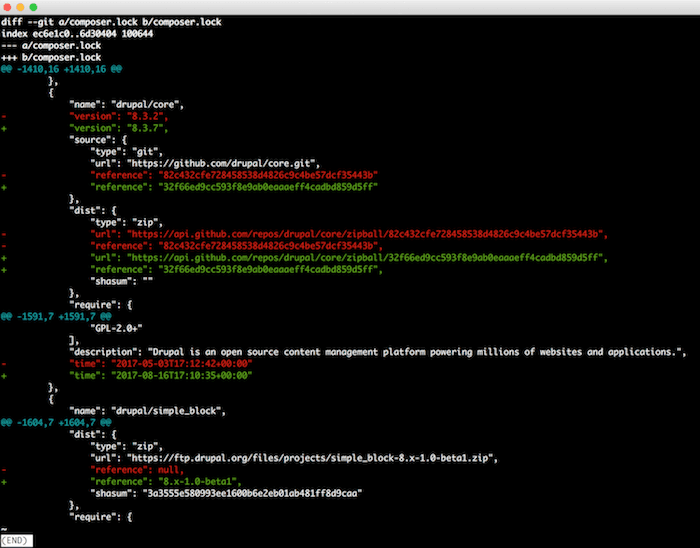
Task: Click the "source": { line
Action: click(x=98, y=140)
